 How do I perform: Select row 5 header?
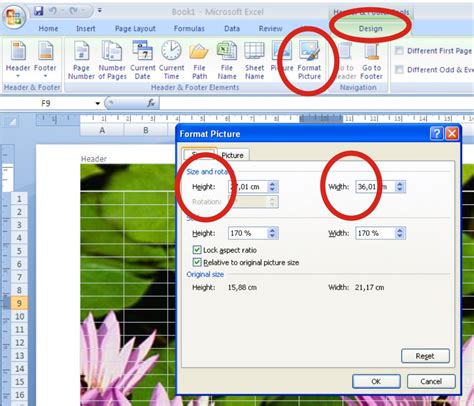(x=19, y=251)
